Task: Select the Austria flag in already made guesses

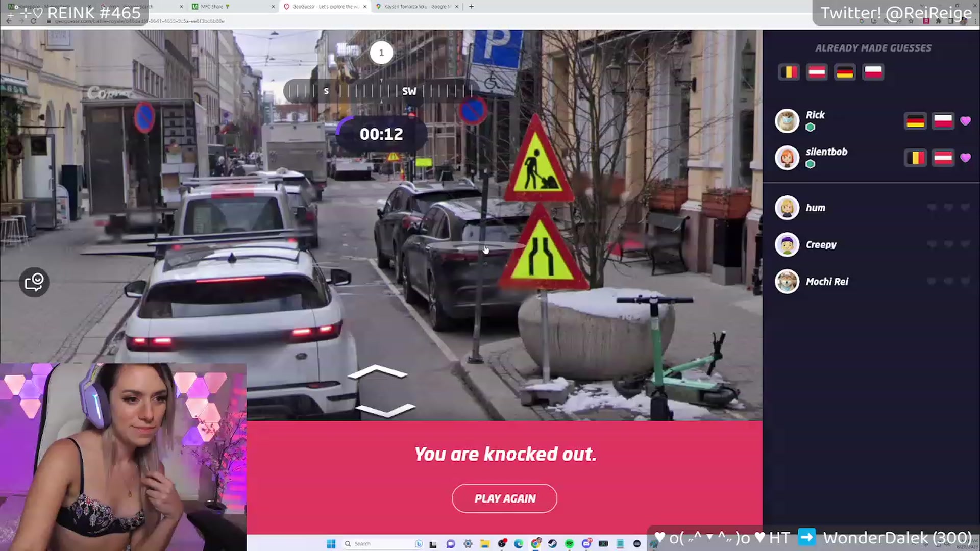Action: coord(817,72)
